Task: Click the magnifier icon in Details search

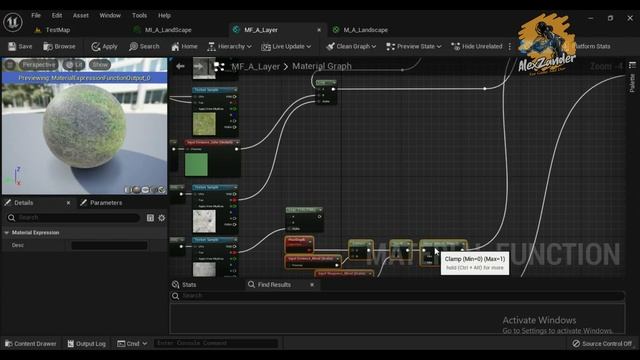Action: pos(11,218)
